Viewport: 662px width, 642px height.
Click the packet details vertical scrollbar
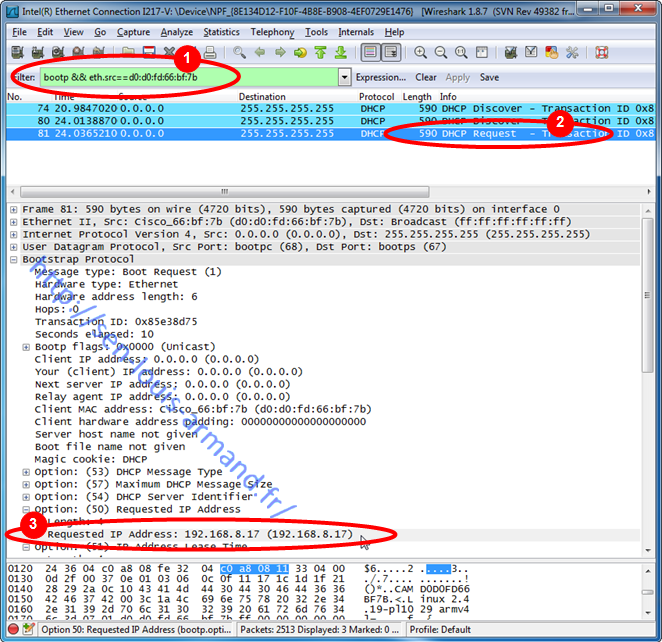click(x=647, y=295)
